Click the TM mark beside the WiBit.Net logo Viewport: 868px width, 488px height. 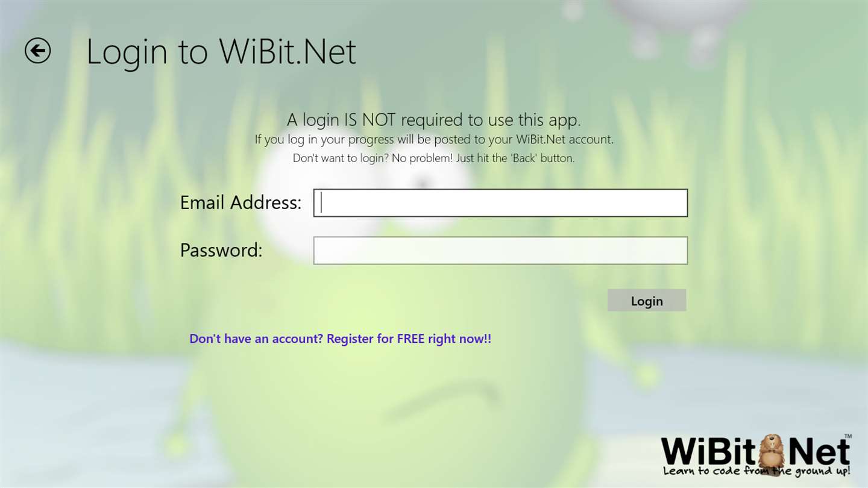point(848,436)
